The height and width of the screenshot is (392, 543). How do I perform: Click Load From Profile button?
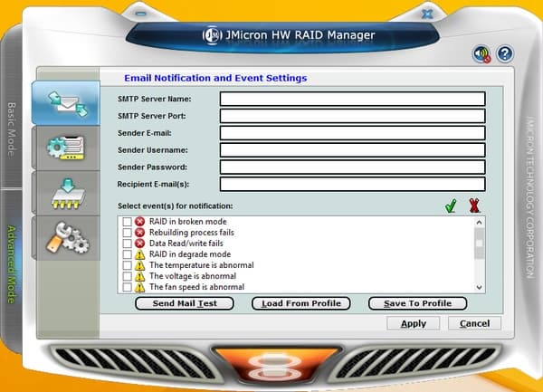(301, 303)
